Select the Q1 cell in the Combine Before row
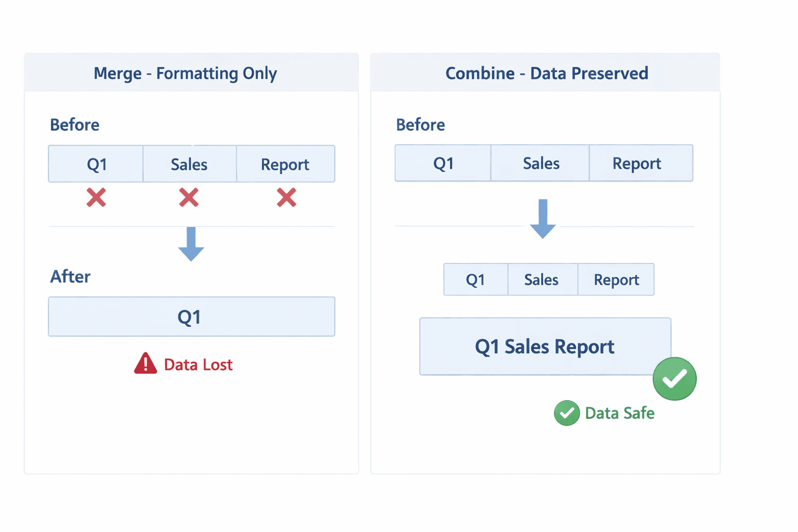The image size is (798, 532). click(x=443, y=163)
